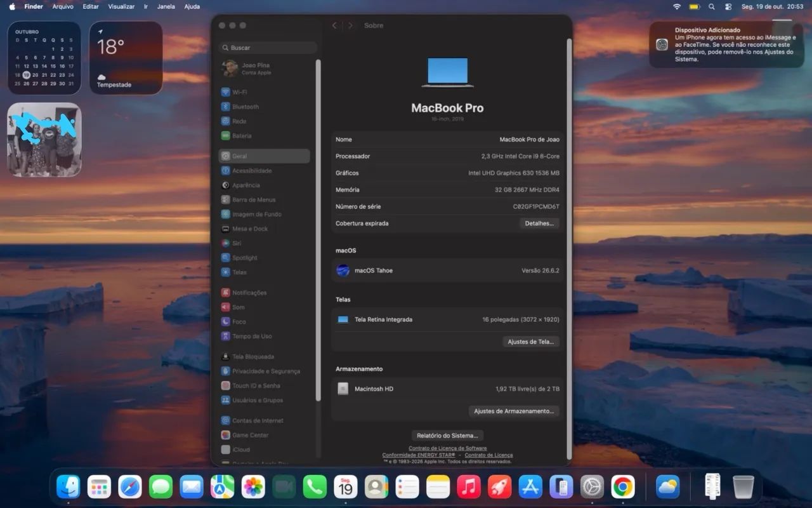
Task: Click the serial number C02GF1PCMD6T
Action: [536, 206]
